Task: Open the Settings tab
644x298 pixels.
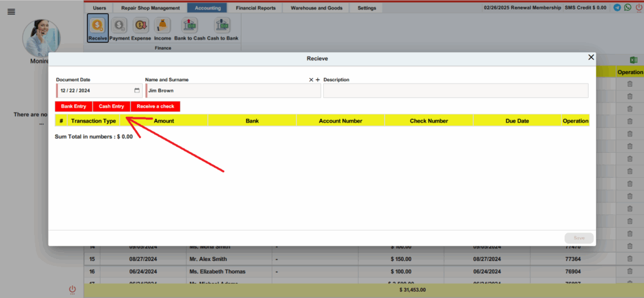Action: click(x=367, y=8)
